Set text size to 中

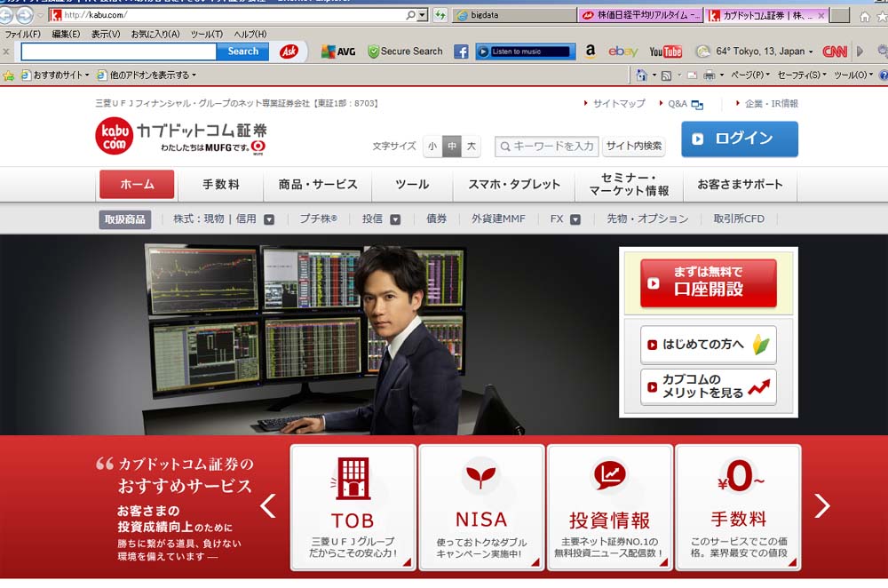[452, 147]
